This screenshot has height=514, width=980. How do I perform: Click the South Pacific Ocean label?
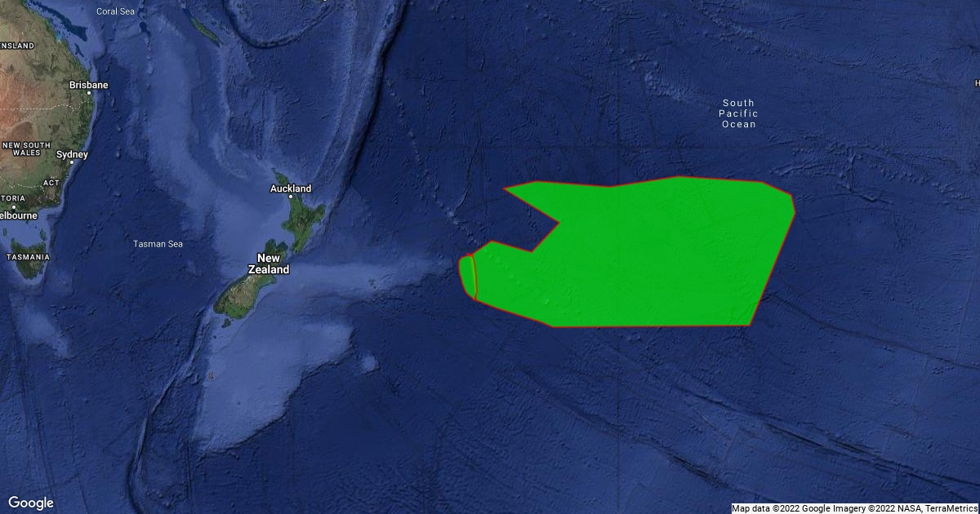click(x=738, y=113)
